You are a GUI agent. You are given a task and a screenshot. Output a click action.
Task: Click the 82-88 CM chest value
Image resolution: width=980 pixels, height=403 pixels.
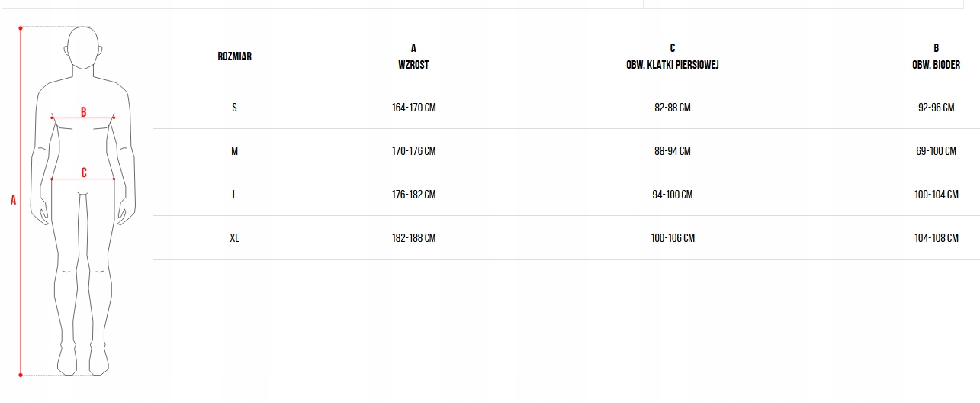pyautogui.click(x=672, y=108)
